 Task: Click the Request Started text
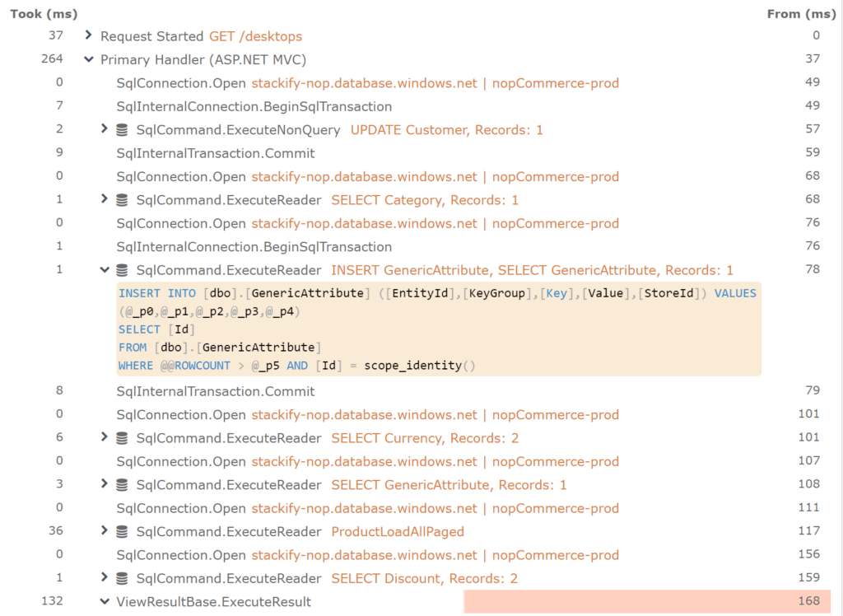click(151, 36)
